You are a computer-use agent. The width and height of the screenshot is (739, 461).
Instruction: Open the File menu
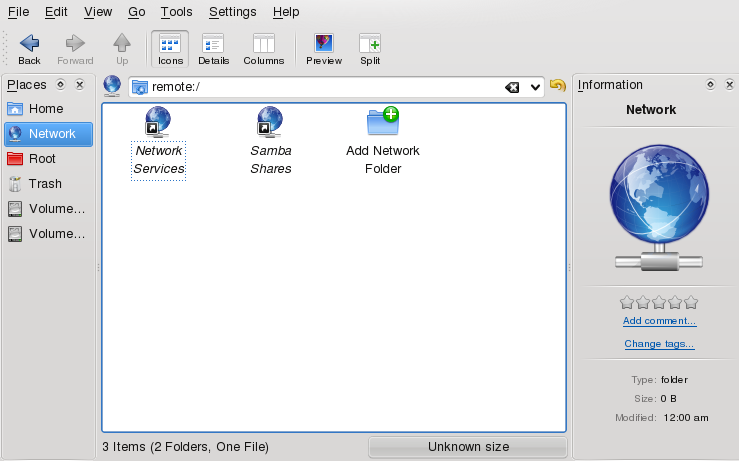coord(18,12)
